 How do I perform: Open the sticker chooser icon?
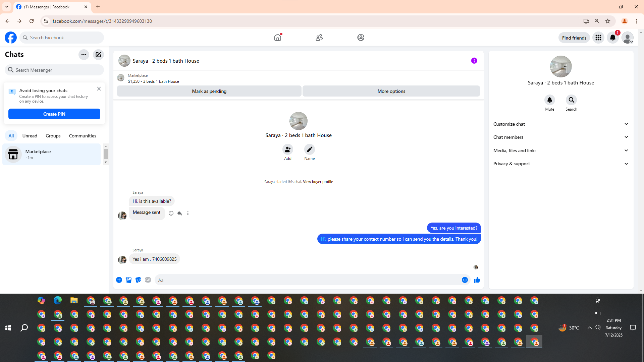[x=138, y=280]
